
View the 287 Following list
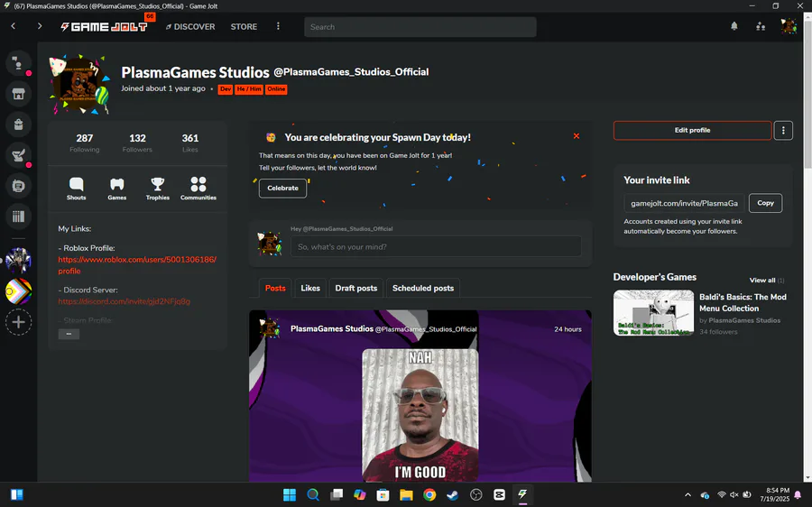tap(85, 143)
